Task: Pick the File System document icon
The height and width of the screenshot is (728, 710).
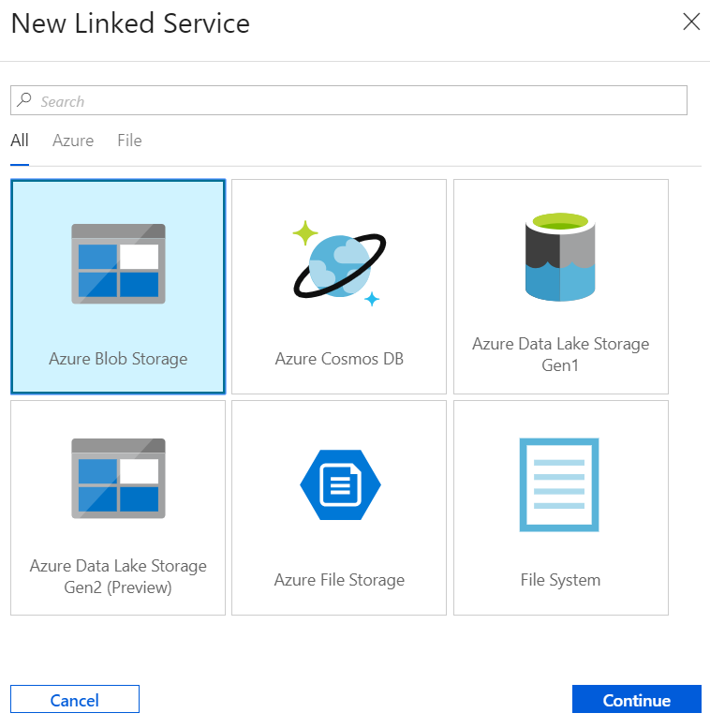Action: point(559,484)
